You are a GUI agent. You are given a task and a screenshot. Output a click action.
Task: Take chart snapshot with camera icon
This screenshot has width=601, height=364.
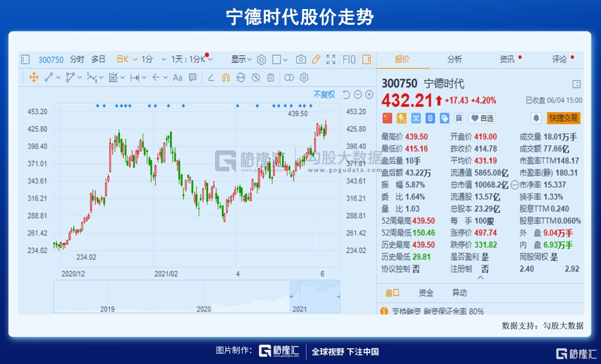click(301, 59)
